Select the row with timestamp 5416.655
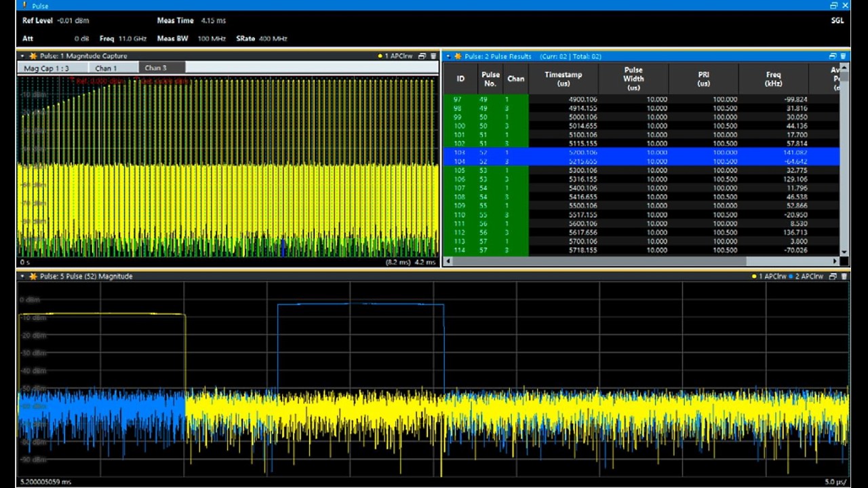 (x=642, y=197)
